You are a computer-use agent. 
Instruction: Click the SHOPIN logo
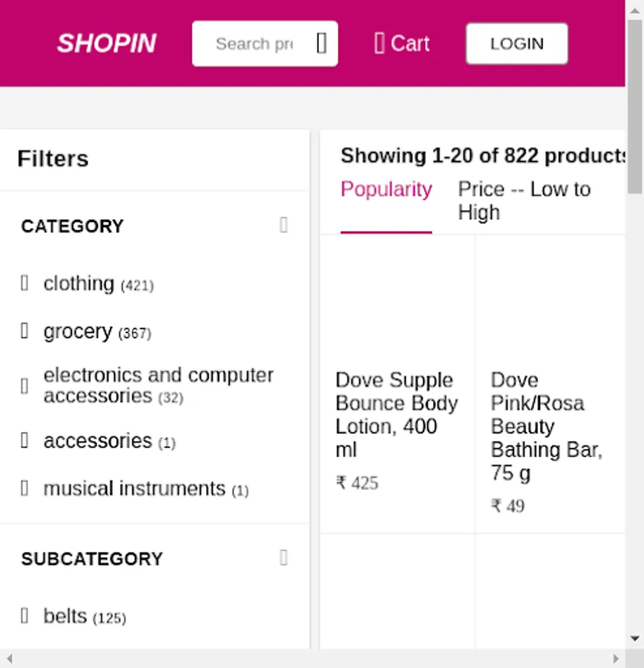[x=107, y=44]
